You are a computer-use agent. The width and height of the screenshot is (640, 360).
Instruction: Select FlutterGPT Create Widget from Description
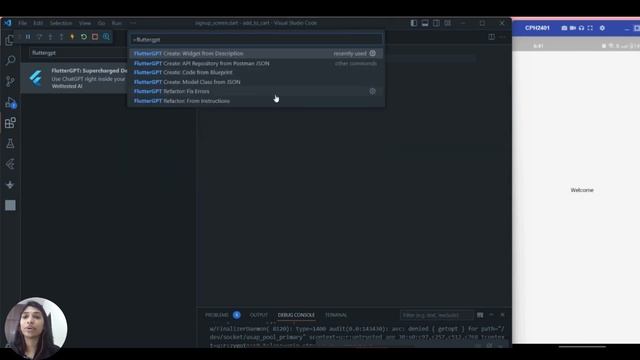pyautogui.click(x=256, y=53)
